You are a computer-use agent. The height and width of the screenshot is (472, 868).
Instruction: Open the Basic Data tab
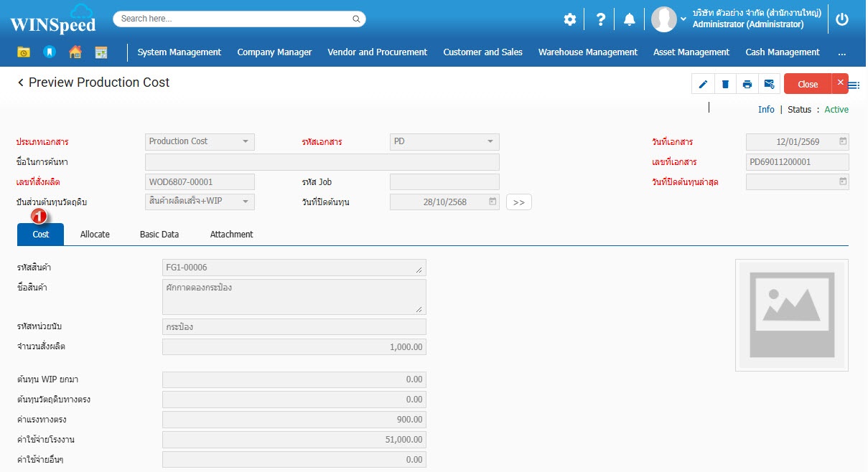[x=159, y=235]
